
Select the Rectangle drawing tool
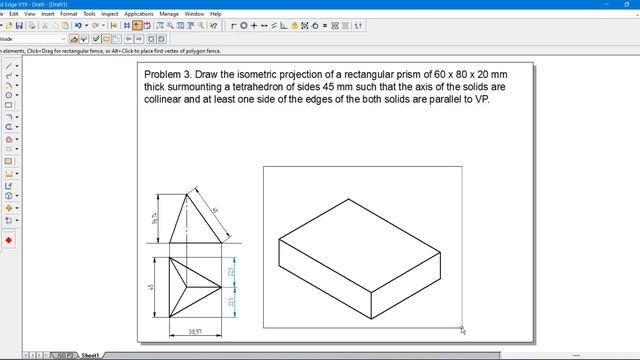(9, 105)
